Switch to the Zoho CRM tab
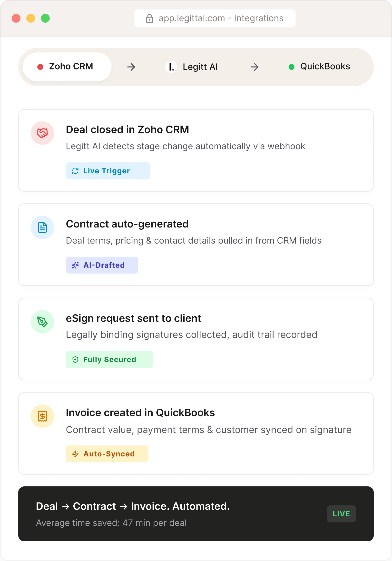The image size is (392, 561). pos(67,66)
